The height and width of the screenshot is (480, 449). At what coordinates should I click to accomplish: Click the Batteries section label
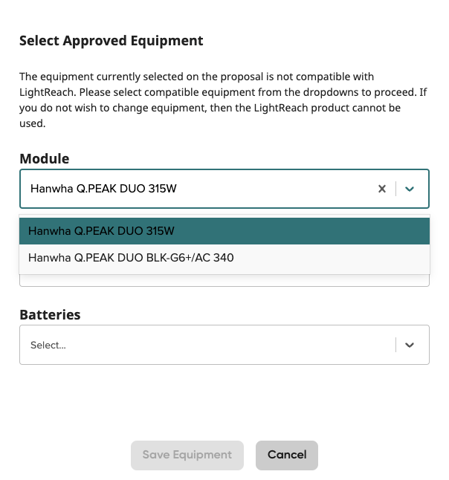coord(50,315)
